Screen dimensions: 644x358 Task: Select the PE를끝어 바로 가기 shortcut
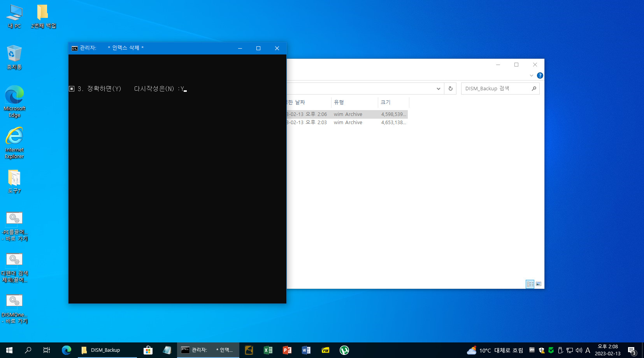click(14, 226)
